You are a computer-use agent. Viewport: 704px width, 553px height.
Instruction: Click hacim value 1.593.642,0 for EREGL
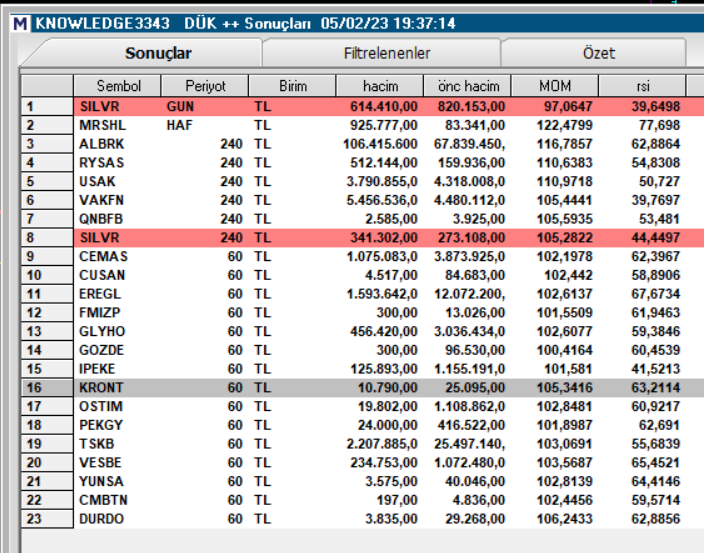pos(382,294)
